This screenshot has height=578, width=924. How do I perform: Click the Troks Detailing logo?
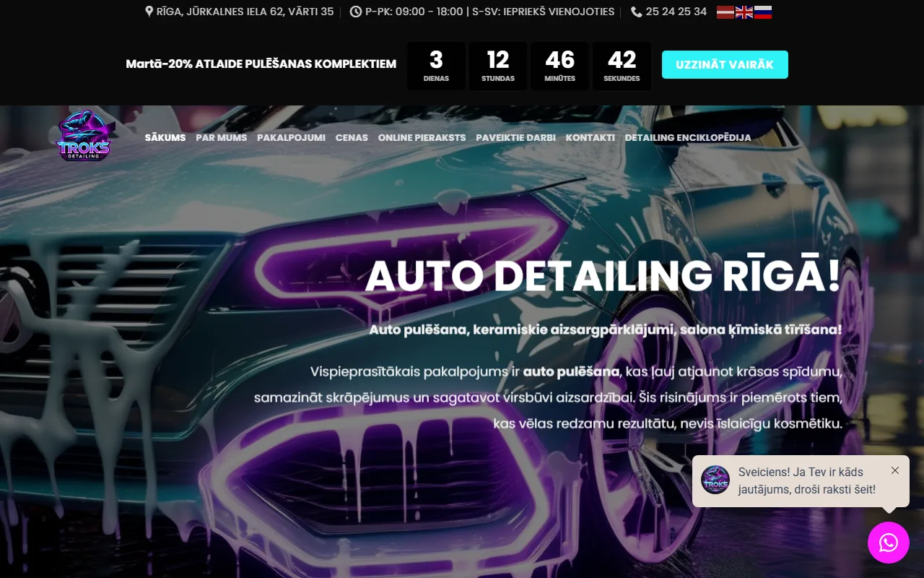[x=84, y=136]
